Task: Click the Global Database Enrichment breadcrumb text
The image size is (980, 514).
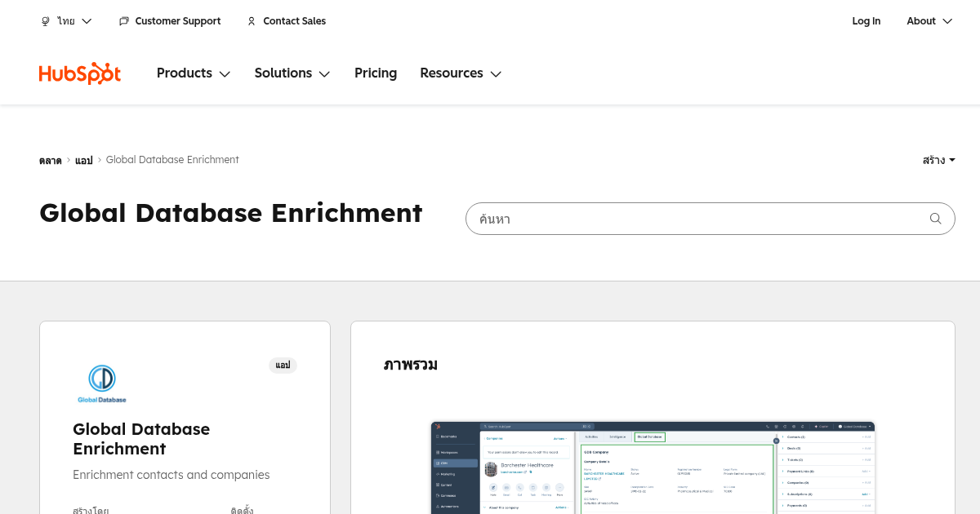Action: point(172,160)
